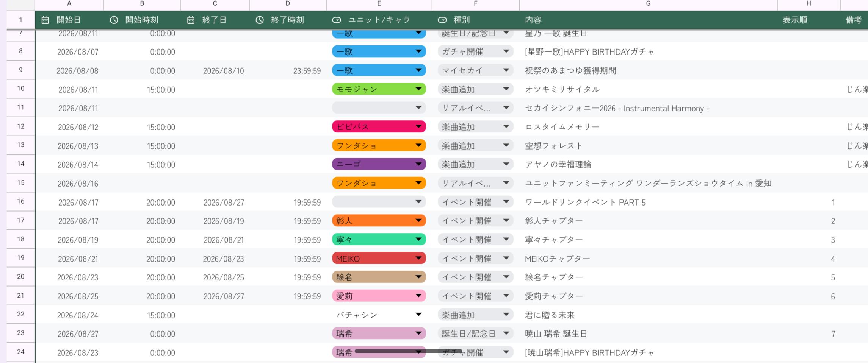Open 誕生日/記念日 dropdown in row 23

[476, 333]
